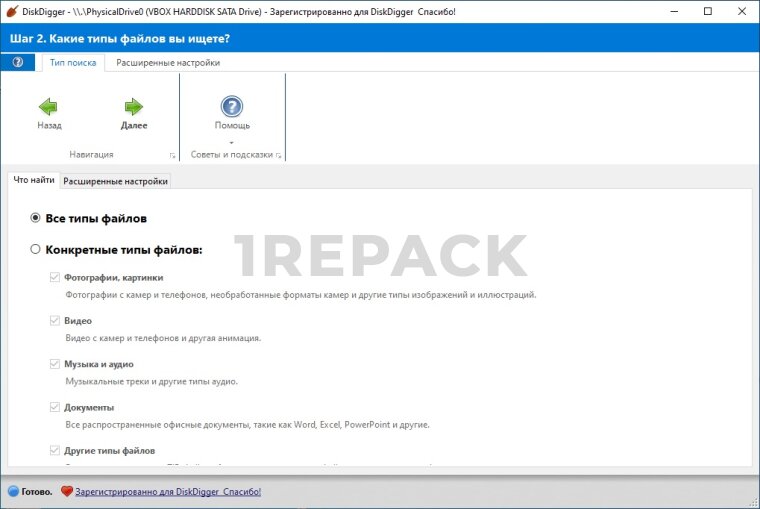Click the resize grip in bottom-right corner
Image resolution: width=760 pixels, height=509 pixels.
click(x=753, y=502)
